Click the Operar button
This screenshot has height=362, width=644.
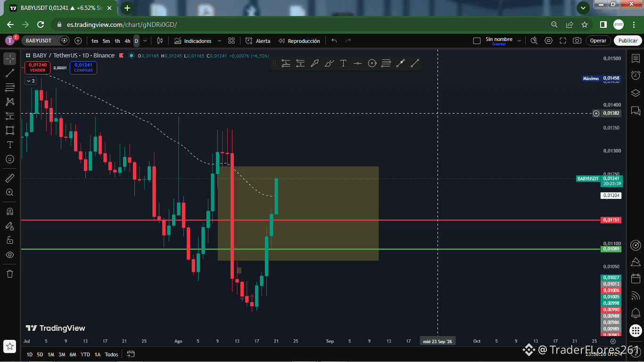pos(598,41)
